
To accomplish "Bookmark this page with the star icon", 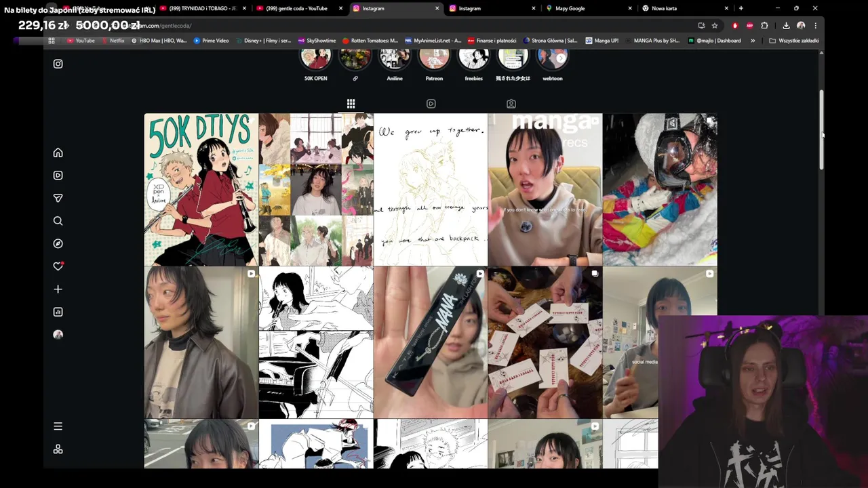I will coord(715,26).
